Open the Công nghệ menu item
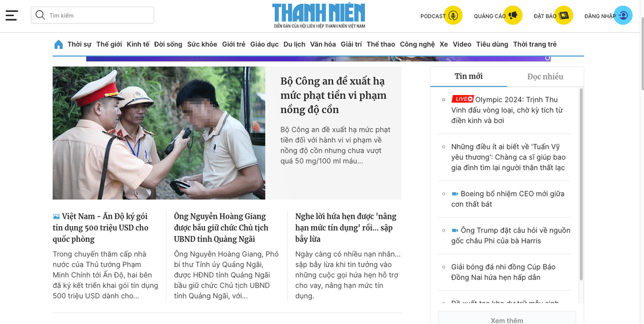This screenshot has width=644, height=324. pos(417,44)
